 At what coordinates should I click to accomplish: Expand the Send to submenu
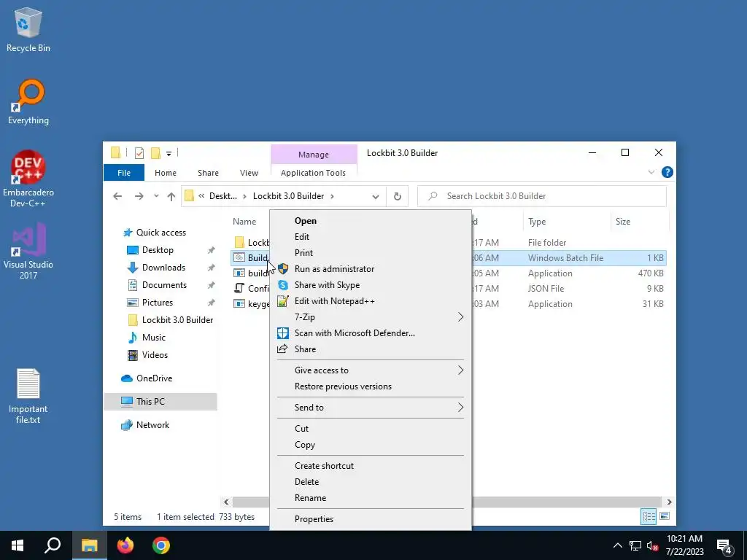(x=371, y=408)
